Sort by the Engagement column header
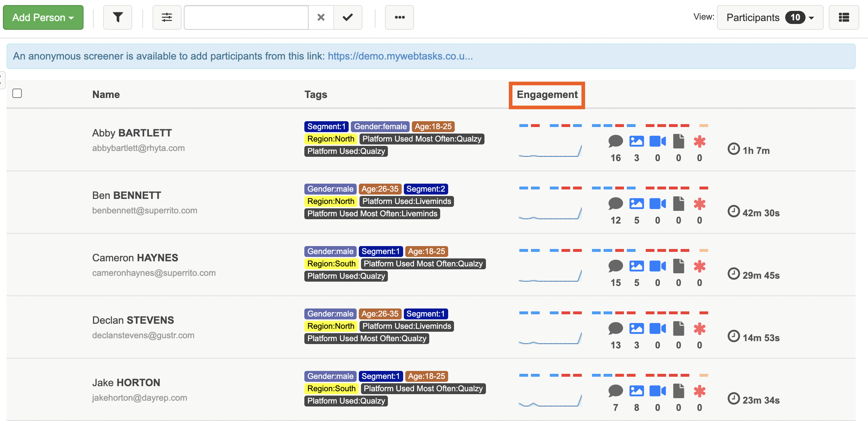Screen dimensions: 868x421 tap(547, 95)
